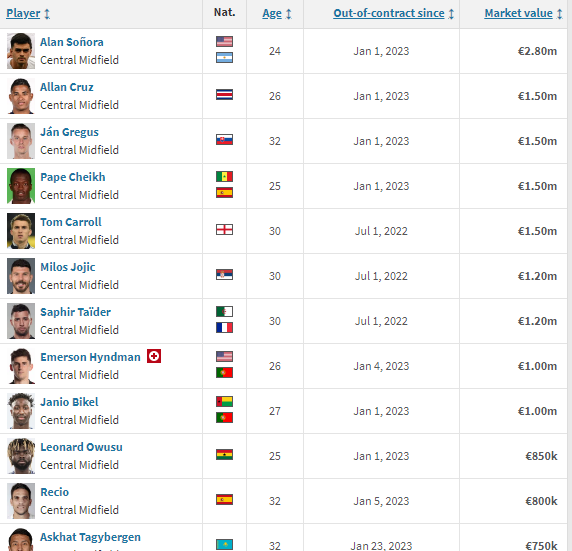Click Allan Cruz's portrait photo
The image size is (572, 551).
(21, 96)
